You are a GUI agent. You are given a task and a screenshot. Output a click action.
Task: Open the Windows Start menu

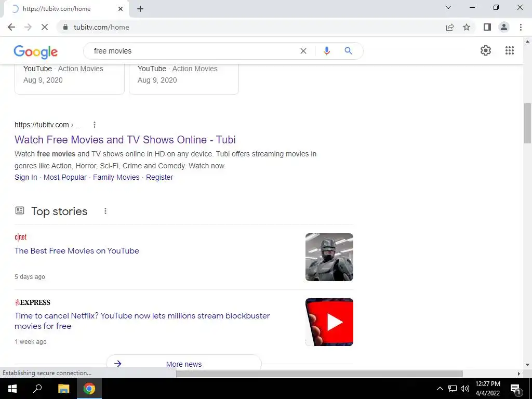(12, 389)
